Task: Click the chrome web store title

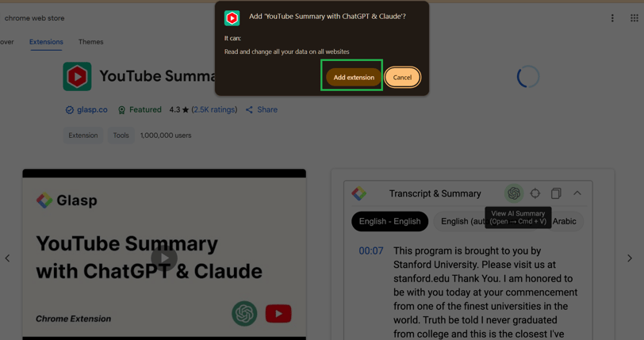Action: pyautogui.click(x=35, y=18)
